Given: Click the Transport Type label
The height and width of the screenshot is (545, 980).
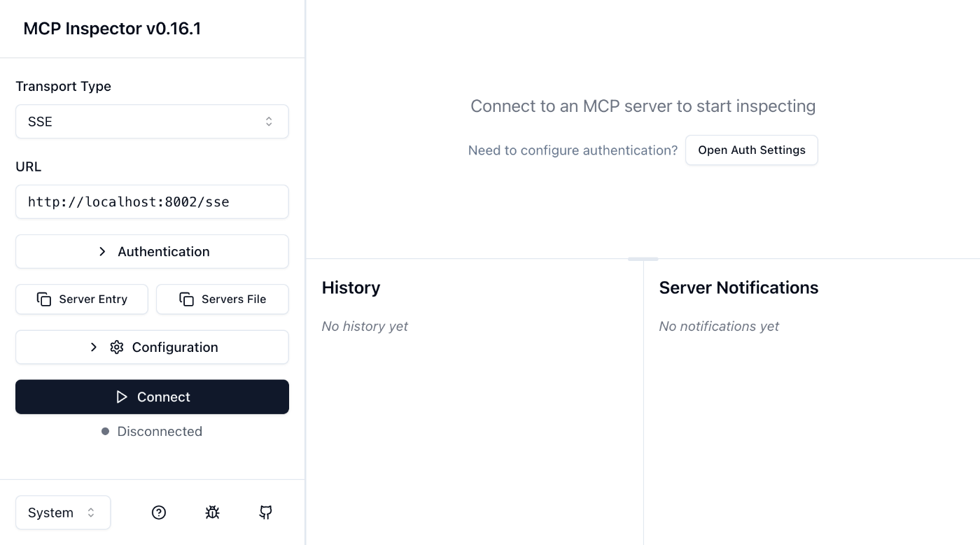Looking at the screenshot, I should [x=64, y=86].
